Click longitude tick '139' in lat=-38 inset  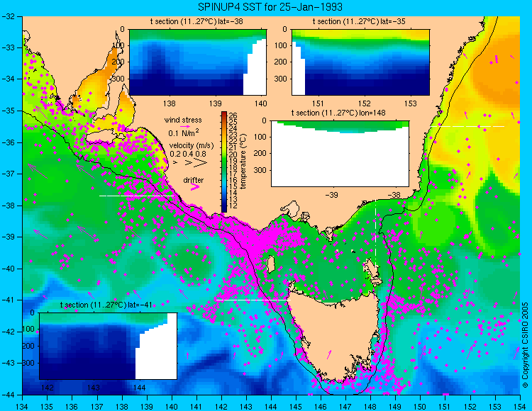pyautogui.click(x=216, y=103)
